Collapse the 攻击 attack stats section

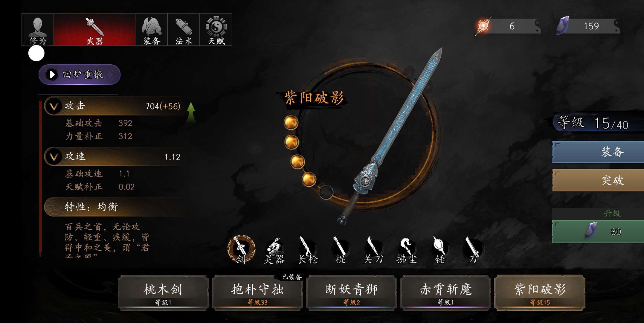54,106
